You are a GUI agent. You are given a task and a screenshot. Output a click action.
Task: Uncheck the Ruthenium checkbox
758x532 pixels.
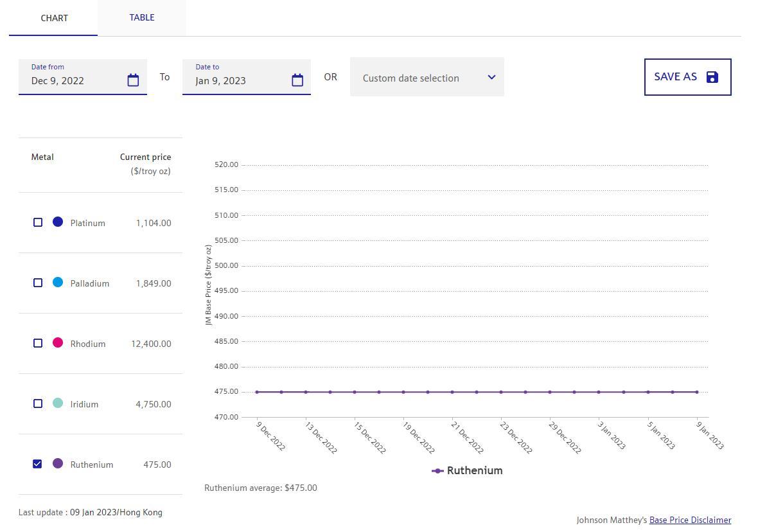point(38,464)
